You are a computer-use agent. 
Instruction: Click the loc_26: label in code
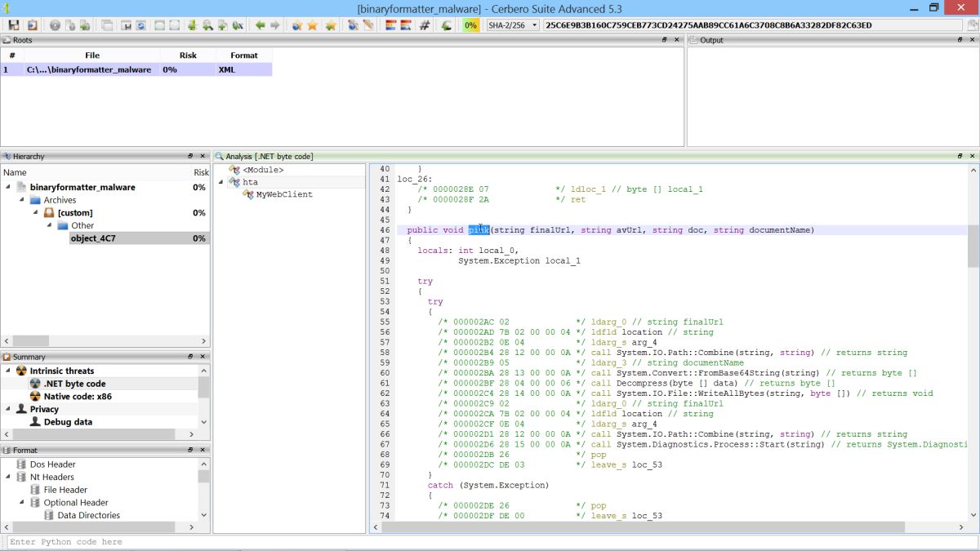pyautogui.click(x=414, y=179)
